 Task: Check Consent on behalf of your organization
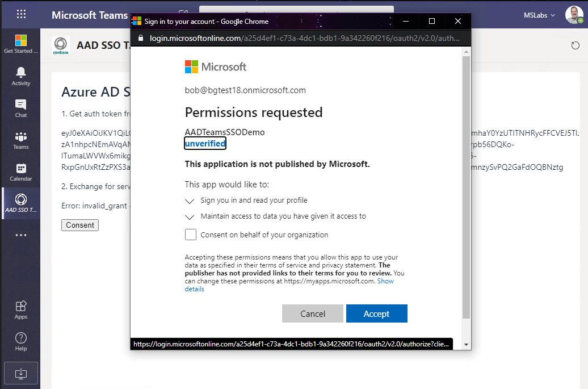click(191, 235)
